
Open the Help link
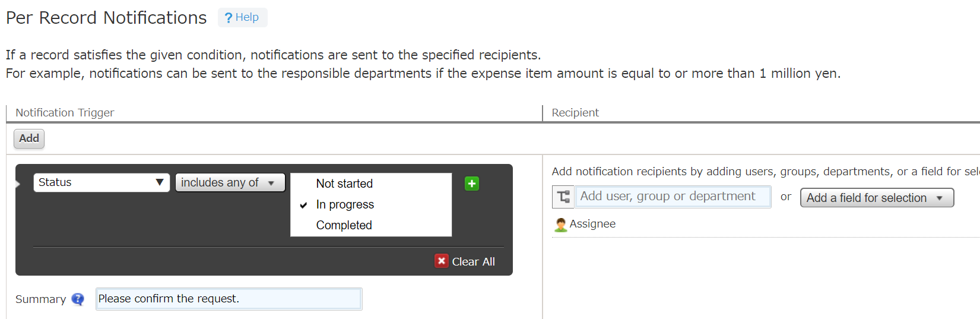pos(247,17)
